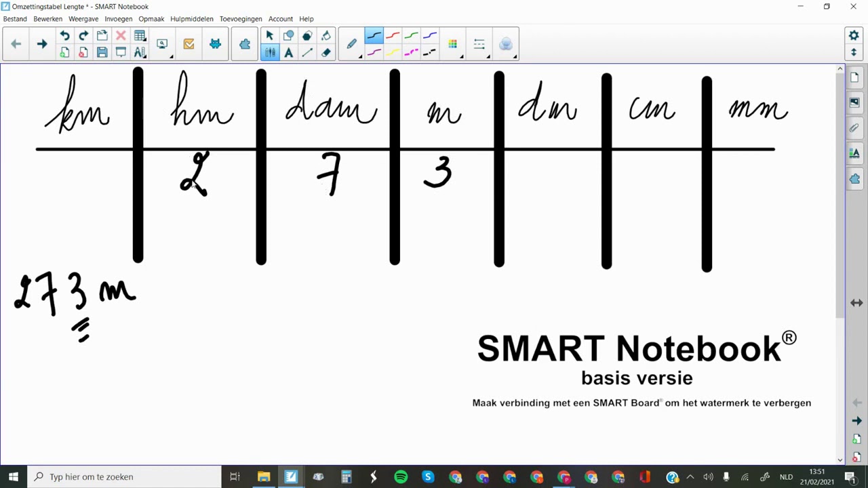
Task: Open the pen type dropdown
Action: (352, 44)
